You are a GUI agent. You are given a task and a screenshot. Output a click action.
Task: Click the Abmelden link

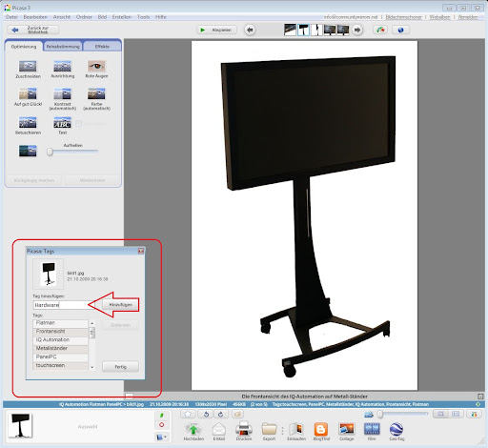(x=468, y=17)
